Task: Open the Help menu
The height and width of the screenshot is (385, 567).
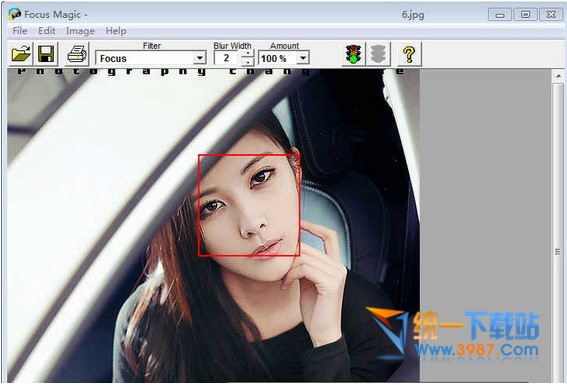Action: (x=116, y=31)
